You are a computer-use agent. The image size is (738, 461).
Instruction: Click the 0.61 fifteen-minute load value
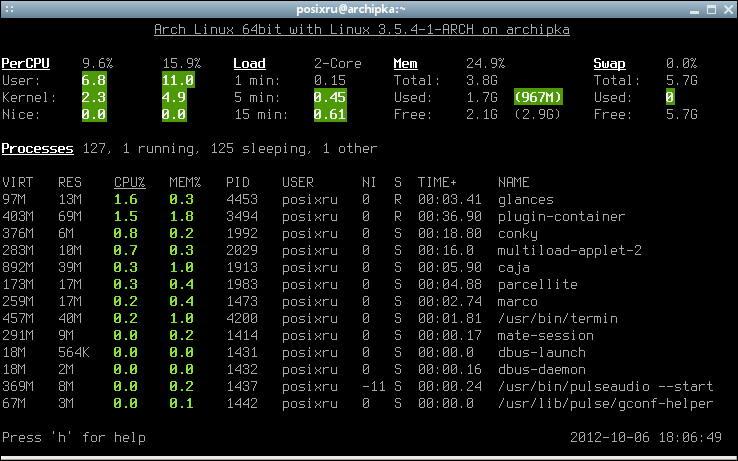pos(330,114)
